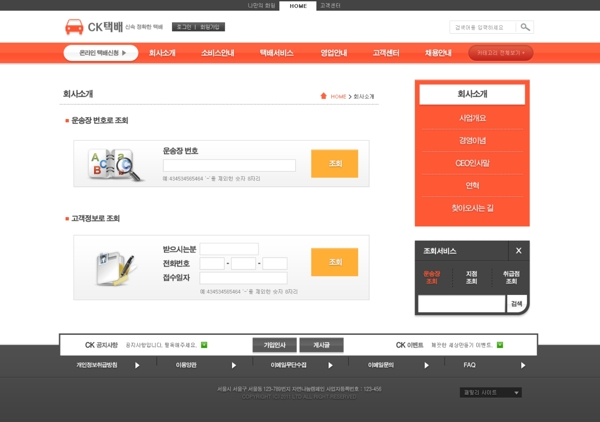
Task: Click play arrow next to FAQ
Action: 523,365
